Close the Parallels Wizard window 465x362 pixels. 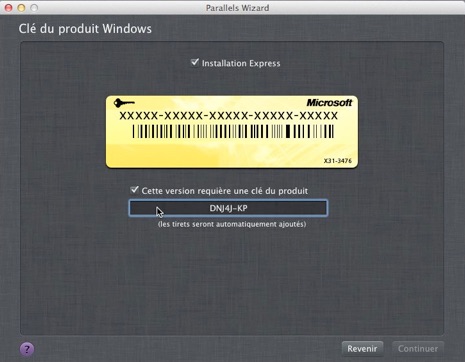(8, 8)
